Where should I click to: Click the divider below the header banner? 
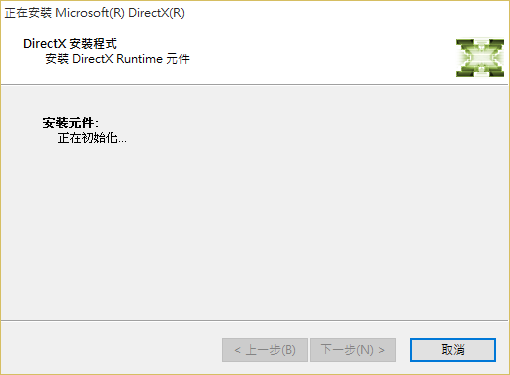[x=255, y=85]
